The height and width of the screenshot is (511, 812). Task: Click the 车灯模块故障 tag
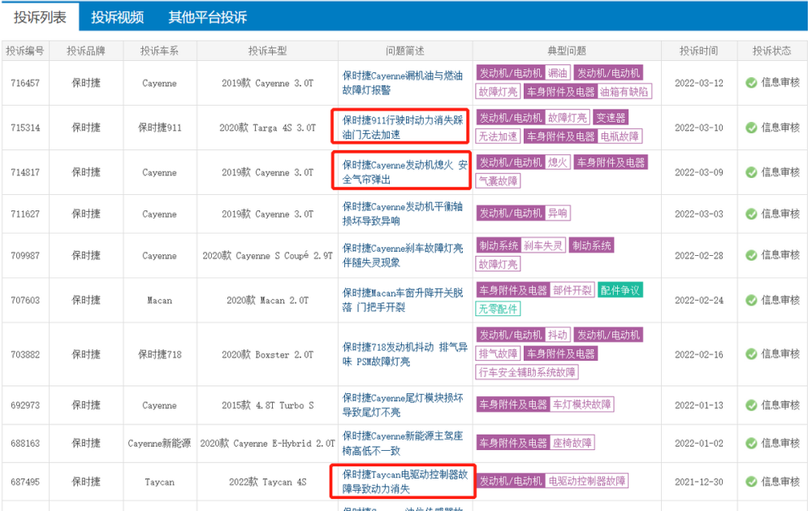coord(581,405)
